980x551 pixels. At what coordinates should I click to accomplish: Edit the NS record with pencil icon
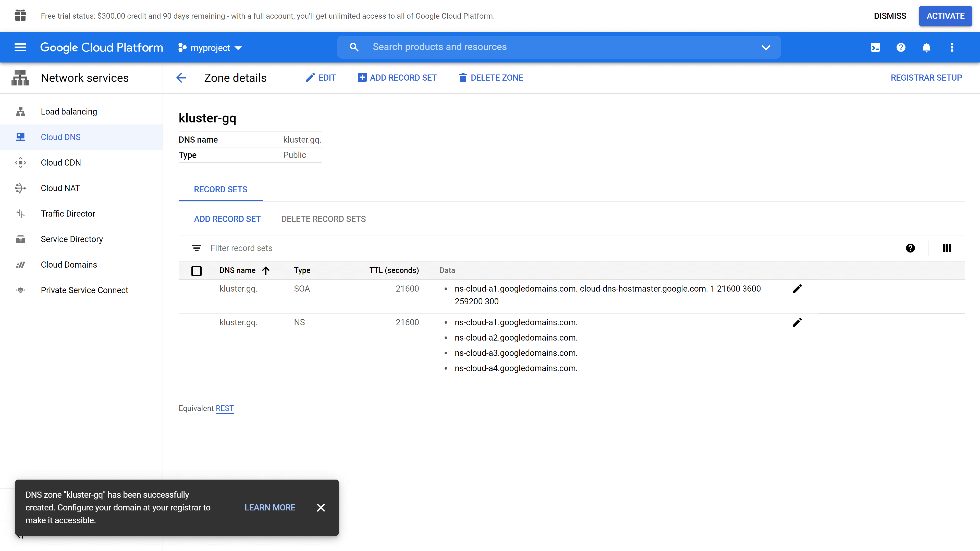(797, 322)
